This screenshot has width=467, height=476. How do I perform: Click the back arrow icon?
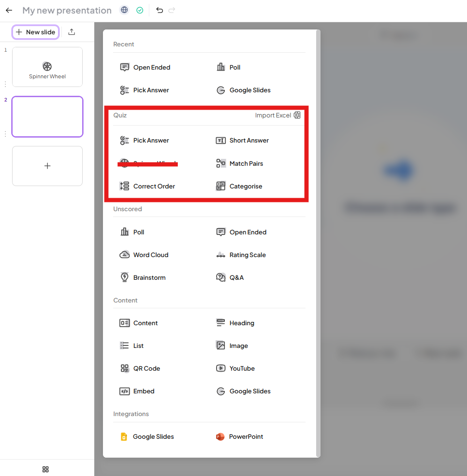(x=9, y=10)
